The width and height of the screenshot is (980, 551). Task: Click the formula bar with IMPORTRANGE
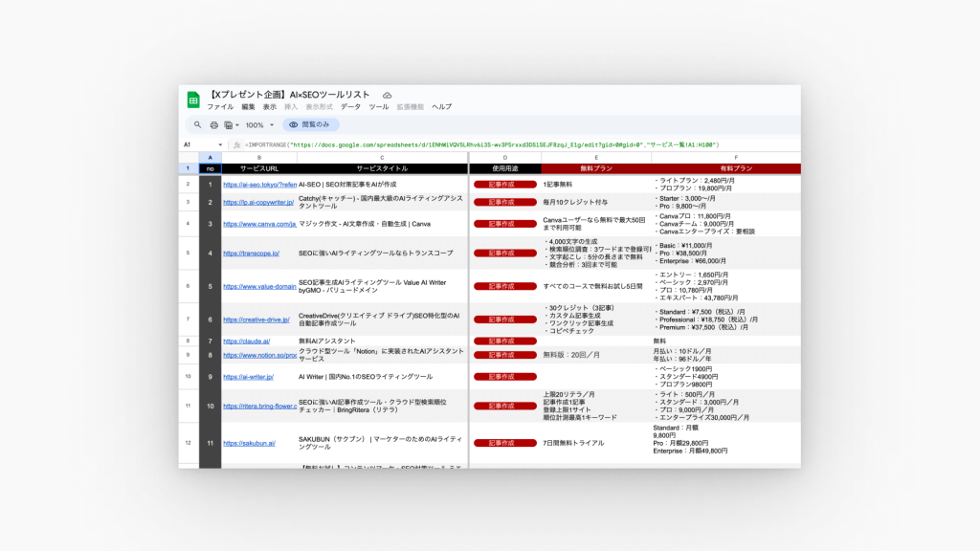479,144
